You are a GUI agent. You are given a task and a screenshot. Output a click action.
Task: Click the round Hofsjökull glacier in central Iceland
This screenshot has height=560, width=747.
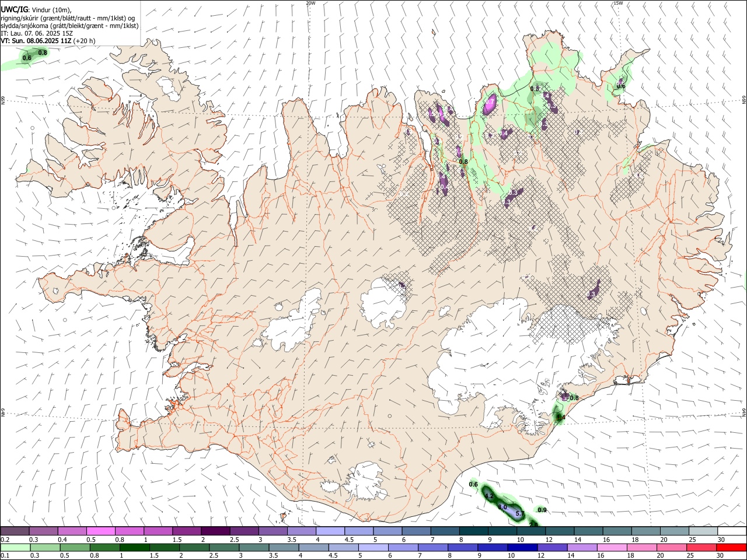(x=383, y=302)
